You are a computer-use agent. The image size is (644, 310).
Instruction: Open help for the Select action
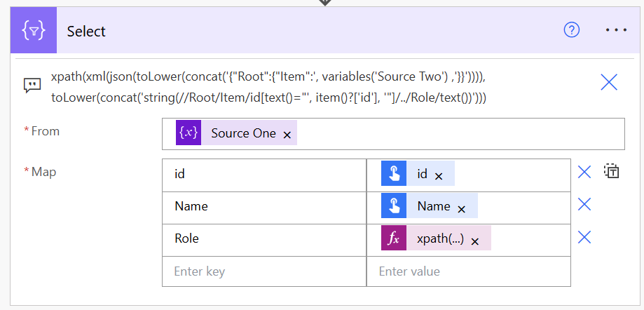click(572, 30)
